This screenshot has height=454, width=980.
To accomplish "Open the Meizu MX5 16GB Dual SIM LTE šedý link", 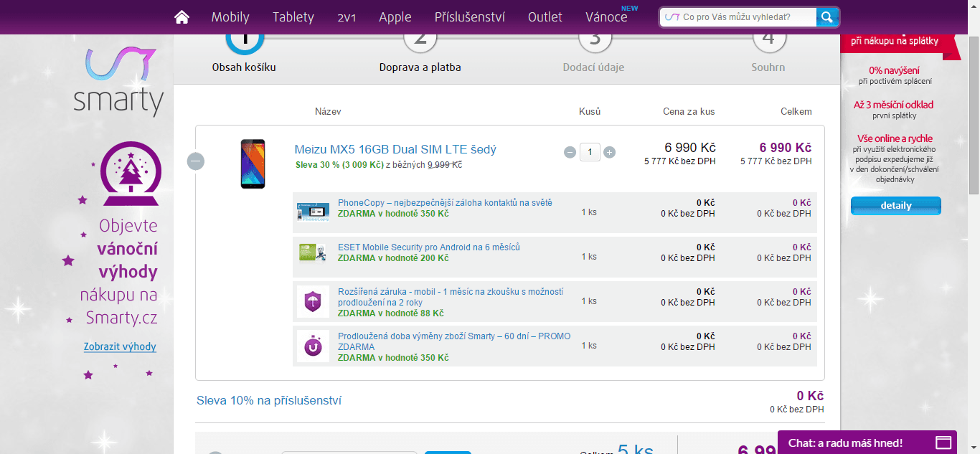I will point(395,149).
